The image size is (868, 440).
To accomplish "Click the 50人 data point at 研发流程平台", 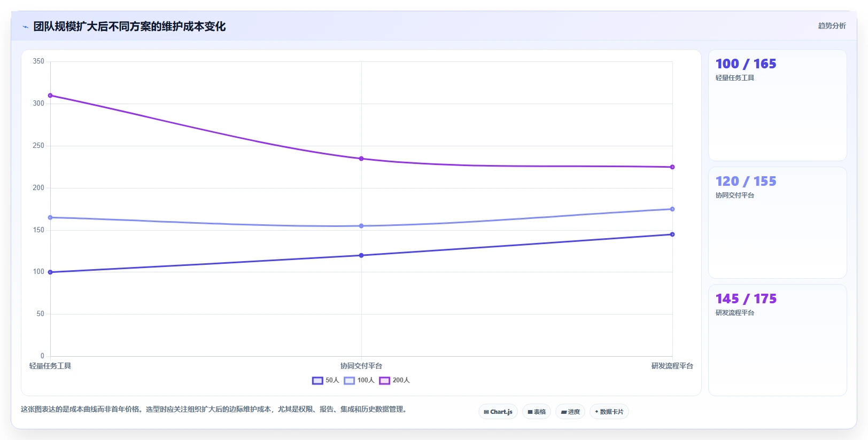I will [x=672, y=234].
